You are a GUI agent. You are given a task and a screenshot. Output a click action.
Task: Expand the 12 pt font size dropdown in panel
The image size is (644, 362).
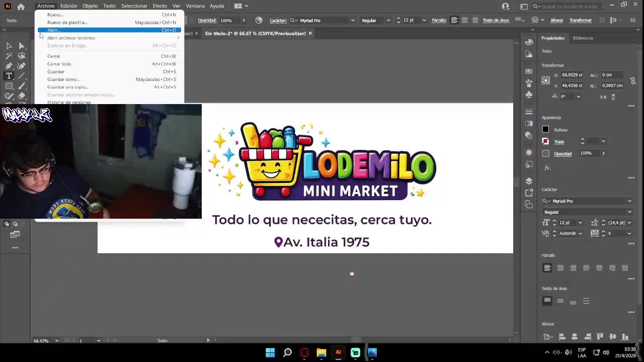[580, 223]
